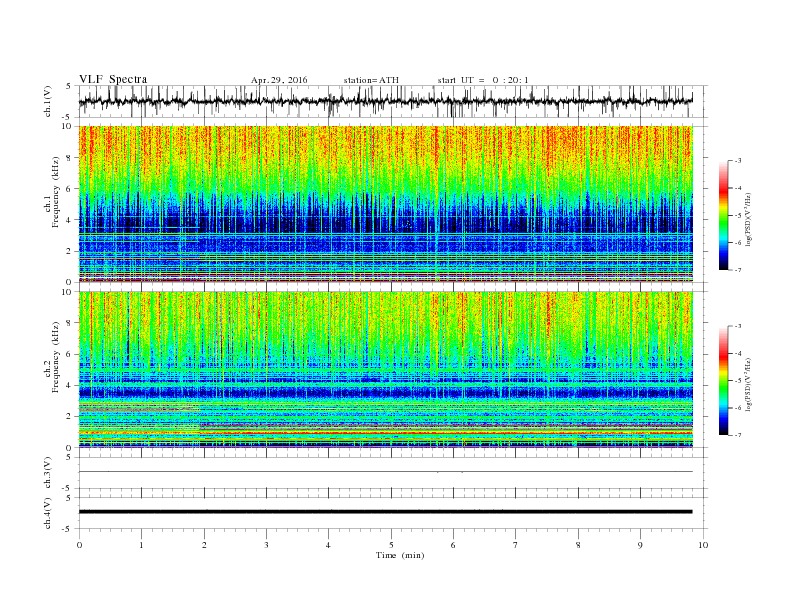Click time axis tick label '7'

[516, 545]
